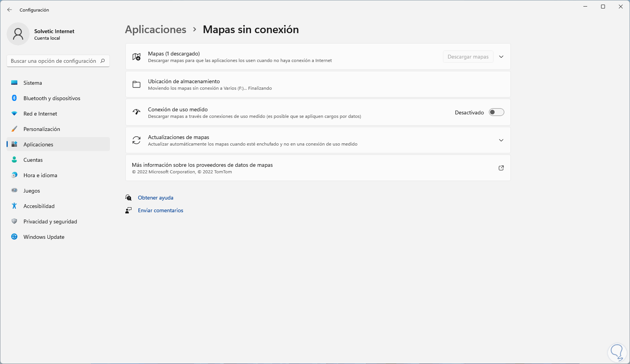Open external link icon for map providers
The width and height of the screenshot is (630, 364).
pos(501,168)
